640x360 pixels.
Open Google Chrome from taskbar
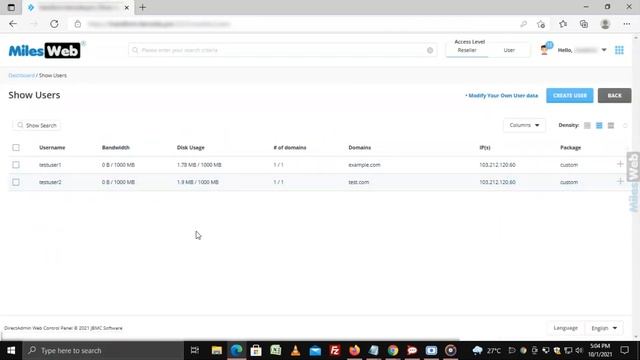[x=393, y=351]
